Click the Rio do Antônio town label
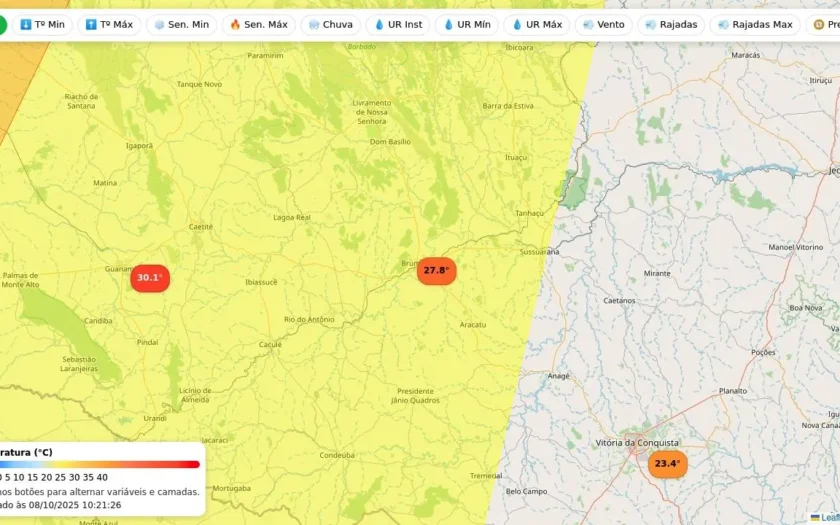Screen dimensions: 840x525 [x=309, y=320]
